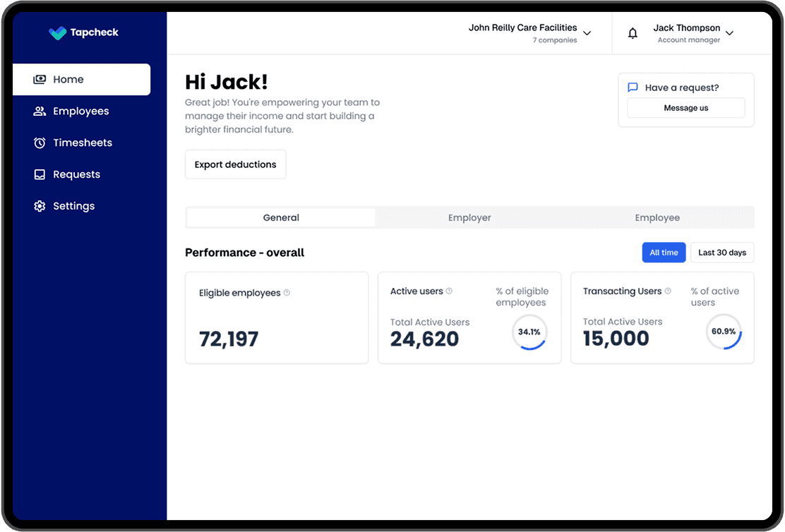This screenshot has height=532, width=785.
Task: Switch to the Employee tab
Action: pos(657,217)
